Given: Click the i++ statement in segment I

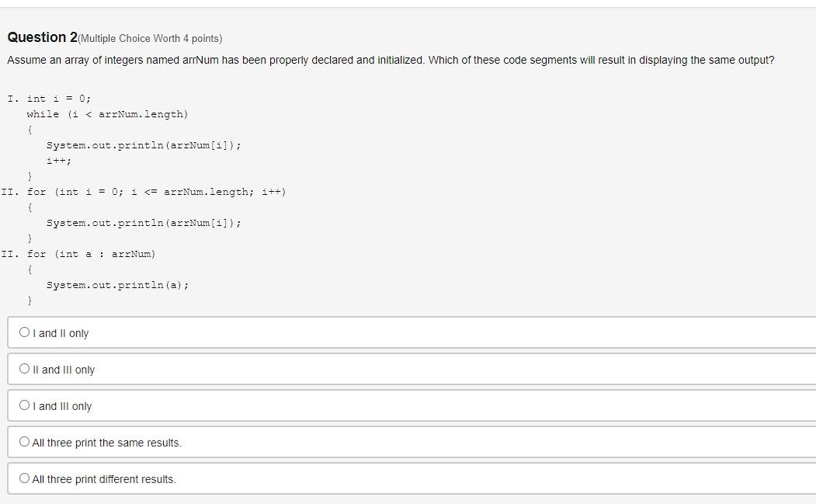Looking at the screenshot, I should (x=59, y=160).
